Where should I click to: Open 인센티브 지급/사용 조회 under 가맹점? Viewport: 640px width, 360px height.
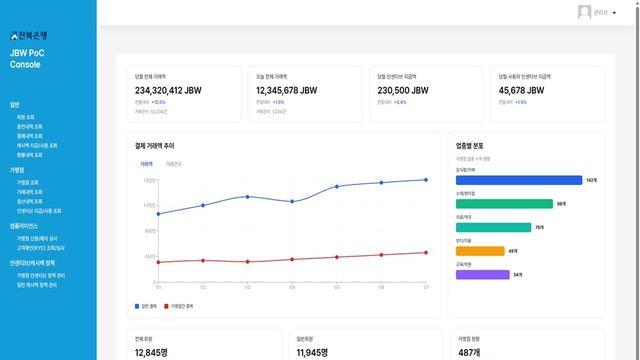tap(39, 211)
